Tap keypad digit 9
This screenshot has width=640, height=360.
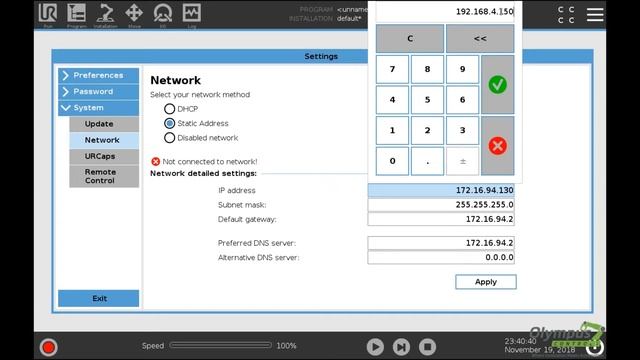tap(462, 69)
